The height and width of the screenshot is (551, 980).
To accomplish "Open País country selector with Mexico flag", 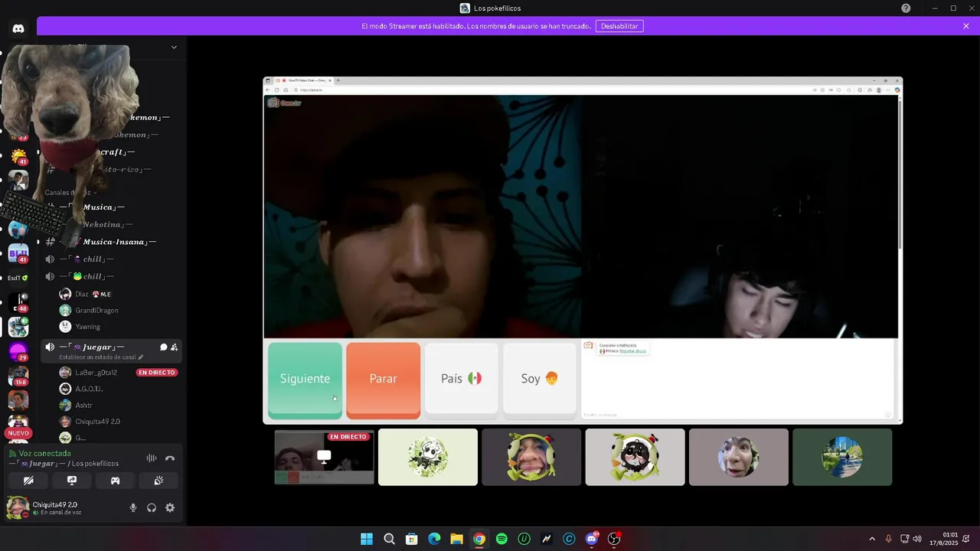I will point(462,378).
